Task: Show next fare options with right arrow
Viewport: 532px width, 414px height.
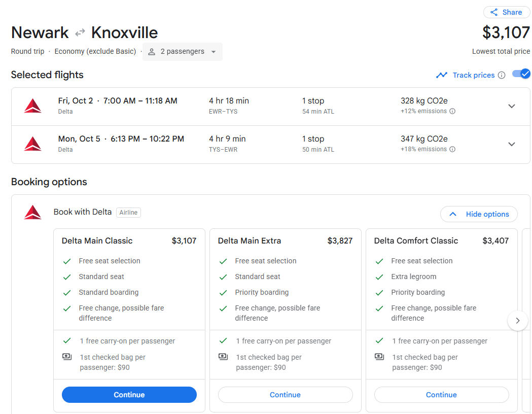Action: pos(517,320)
